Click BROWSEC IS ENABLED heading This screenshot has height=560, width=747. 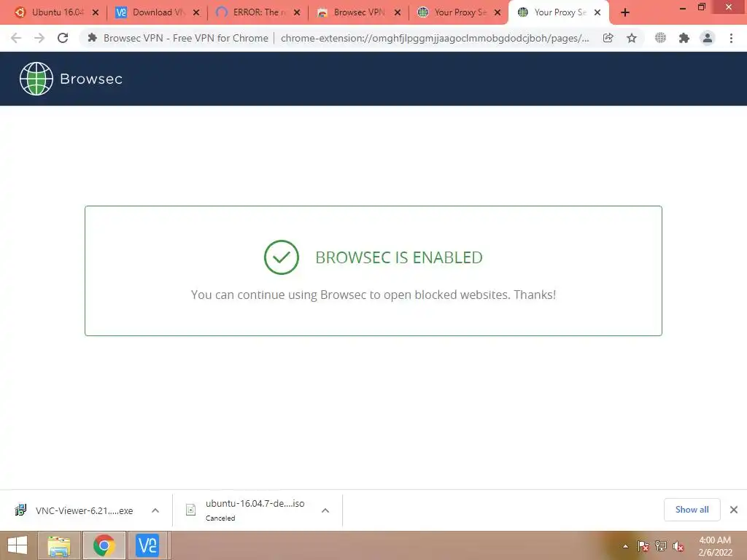point(399,257)
